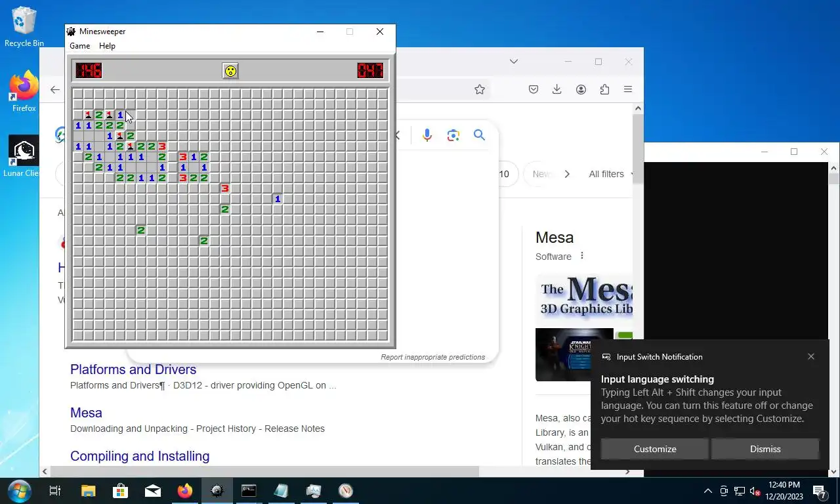Open Microsoft Store from the taskbar

pyautogui.click(x=120, y=491)
